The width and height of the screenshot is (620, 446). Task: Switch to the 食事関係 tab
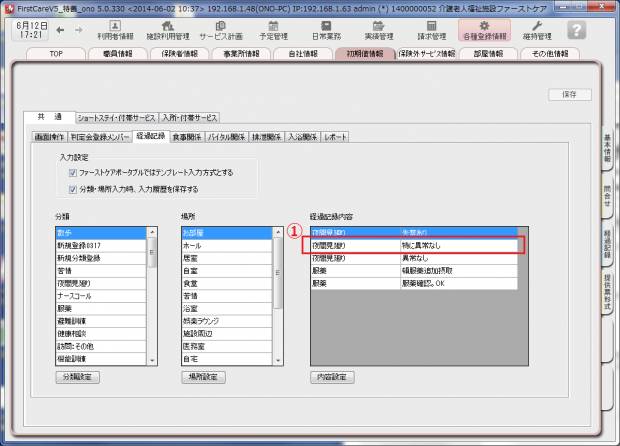[x=186, y=136]
